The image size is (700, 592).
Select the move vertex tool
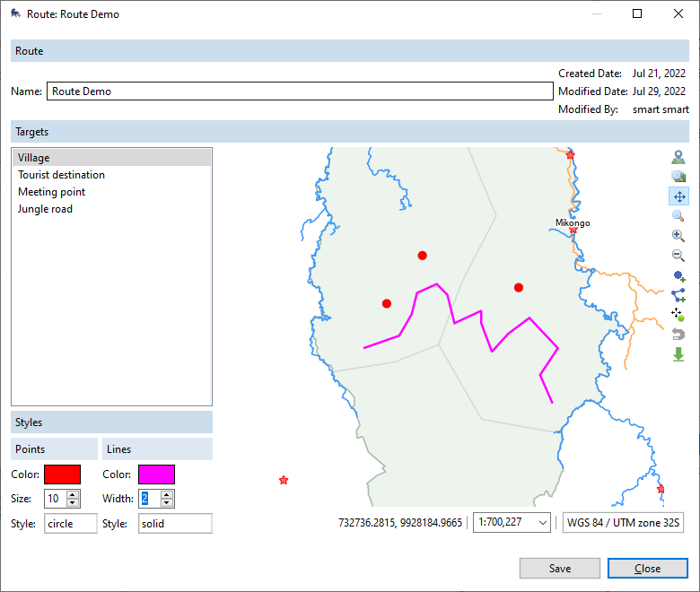(x=678, y=315)
